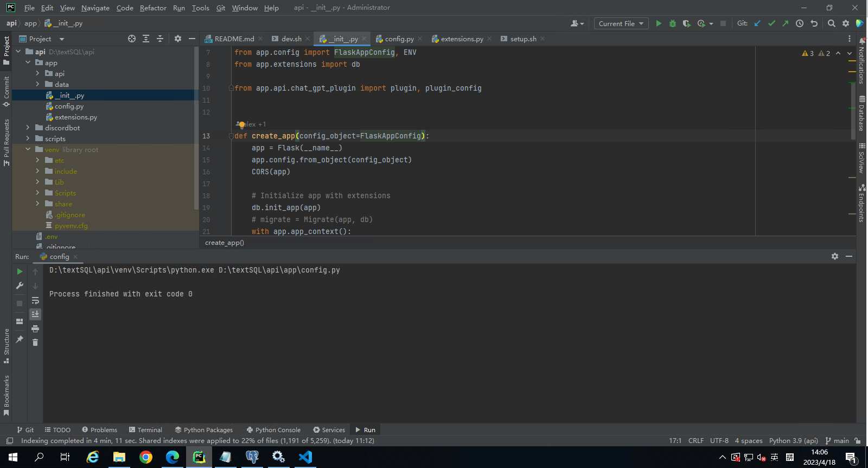Toggle the Database tool window on the right stripe

[861, 113]
